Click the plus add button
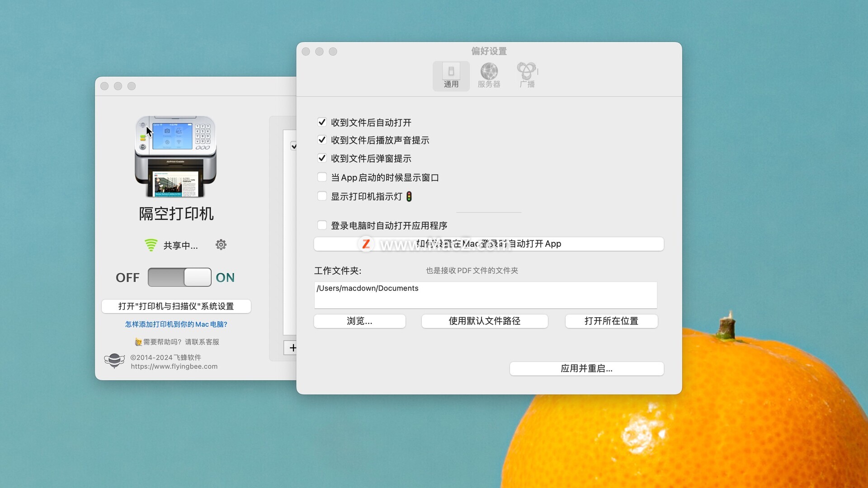The width and height of the screenshot is (868, 488). pos(292,347)
